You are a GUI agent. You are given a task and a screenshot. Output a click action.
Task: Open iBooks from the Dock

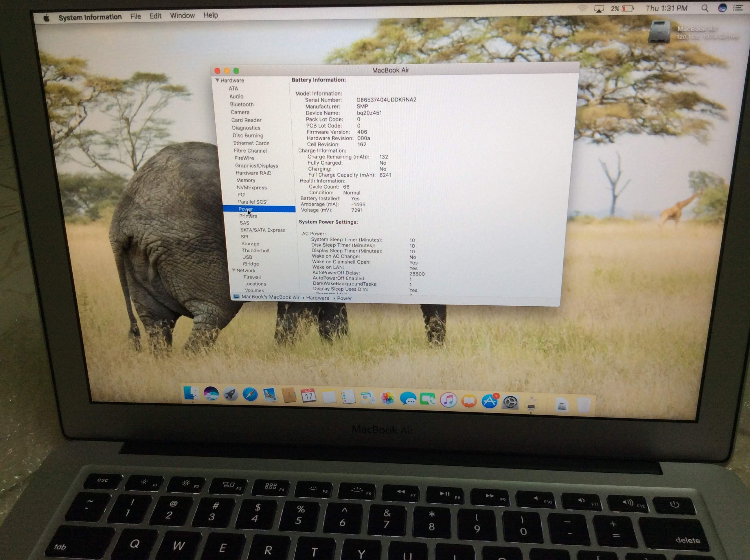click(x=469, y=401)
